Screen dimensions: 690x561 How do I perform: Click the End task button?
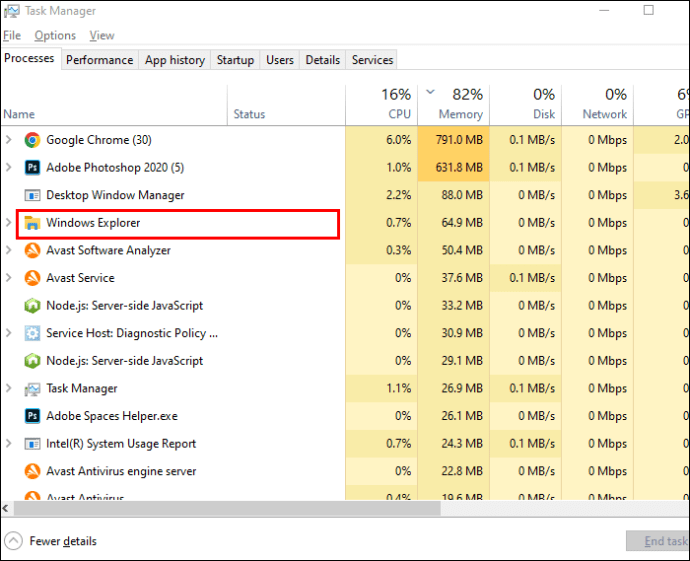(x=658, y=541)
